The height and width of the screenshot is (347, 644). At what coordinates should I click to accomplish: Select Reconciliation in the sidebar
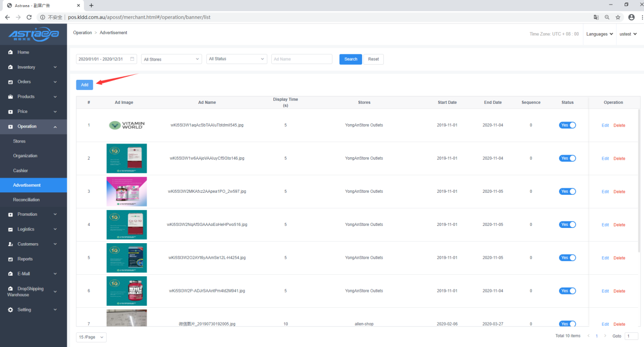(26, 200)
